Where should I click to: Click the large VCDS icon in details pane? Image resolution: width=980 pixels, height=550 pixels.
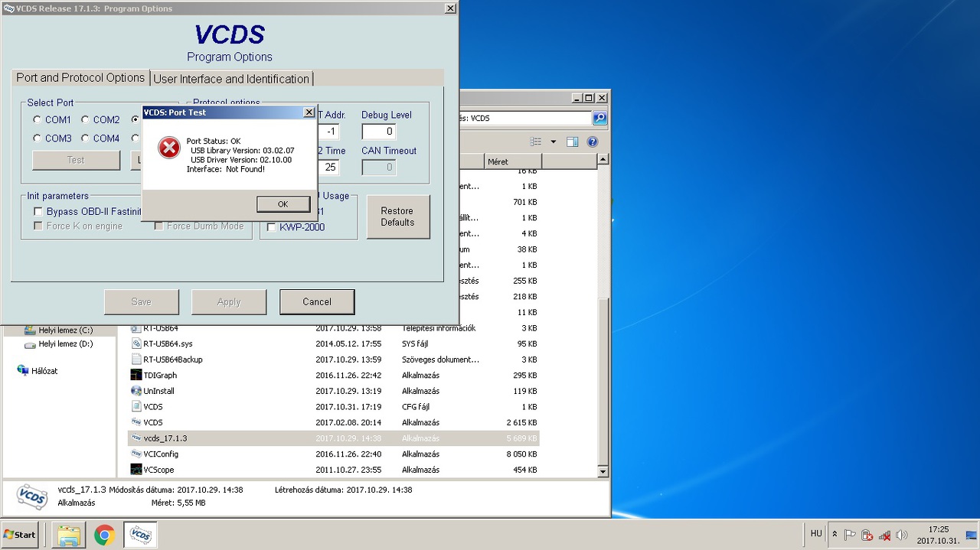[31, 496]
